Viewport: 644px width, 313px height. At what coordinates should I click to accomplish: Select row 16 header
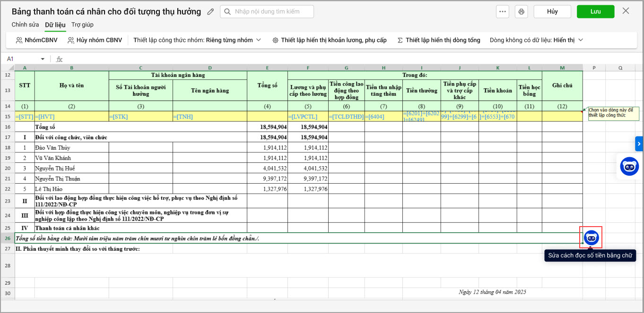coord(8,127)
